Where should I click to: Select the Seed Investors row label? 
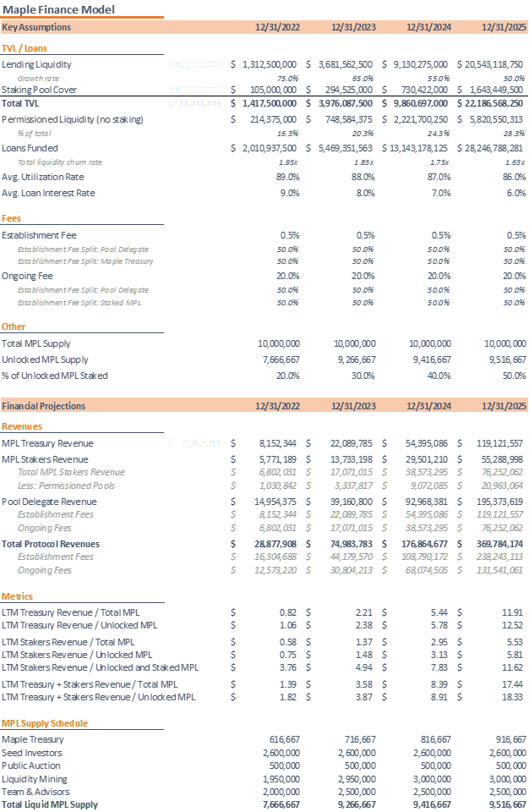31,753
